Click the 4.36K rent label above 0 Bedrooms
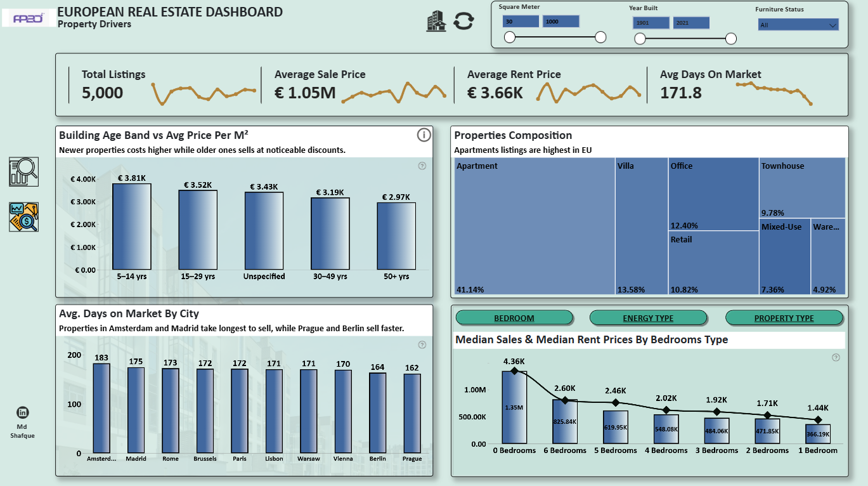 click(514, 362)
